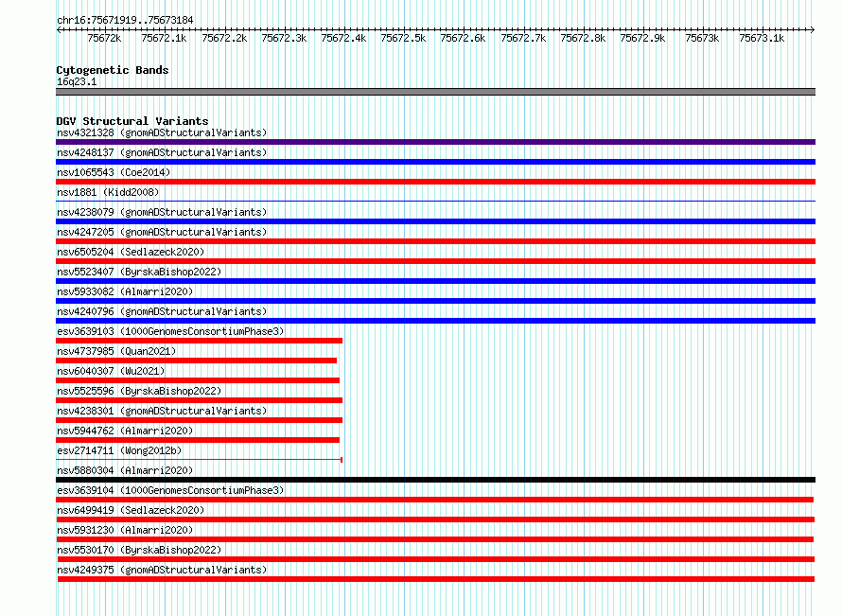Select nsv6499419 (Sedlazeck2020) label
Image resolution: width=842 pixels, height=616 pixels.
[x=131, y=510]
